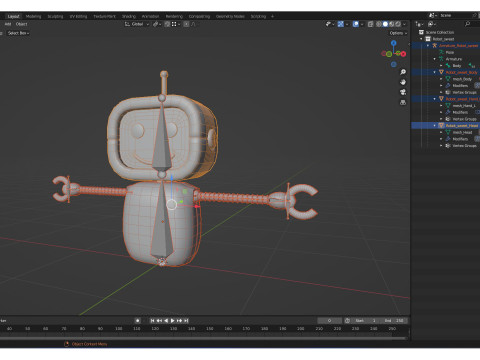Select the Pose item in outliner
This screenshot has width=480, height=360.
450,52
